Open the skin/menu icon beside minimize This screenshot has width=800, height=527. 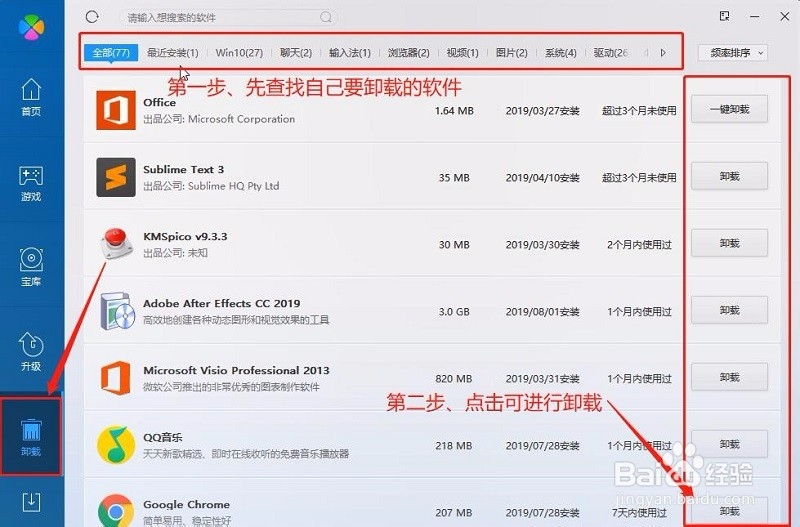click(724, 16)
